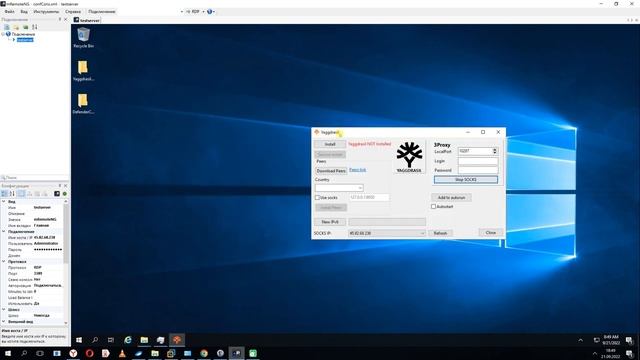Click the sort icon in Connections panel
640x360 pixels.
click(x=35, y=27)
